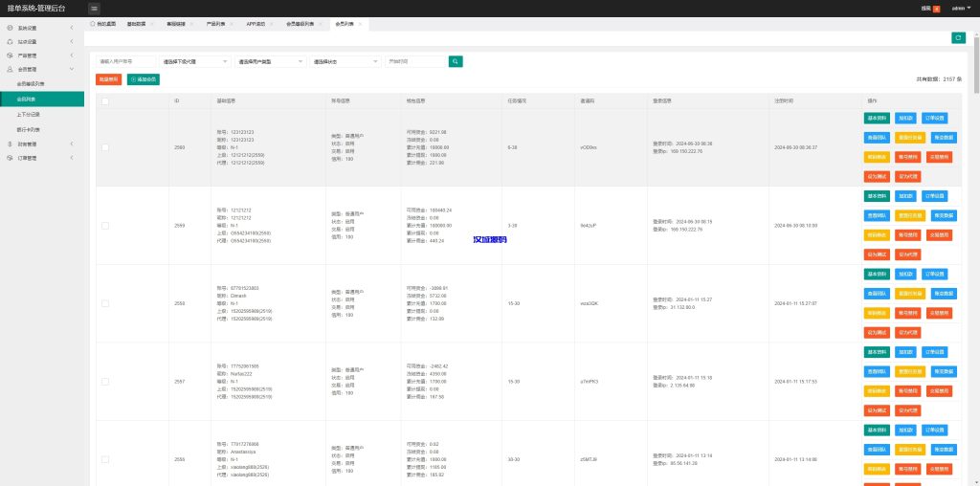
Task: Toggle the select-all checkbox in table header
Action: pos(105,100)
